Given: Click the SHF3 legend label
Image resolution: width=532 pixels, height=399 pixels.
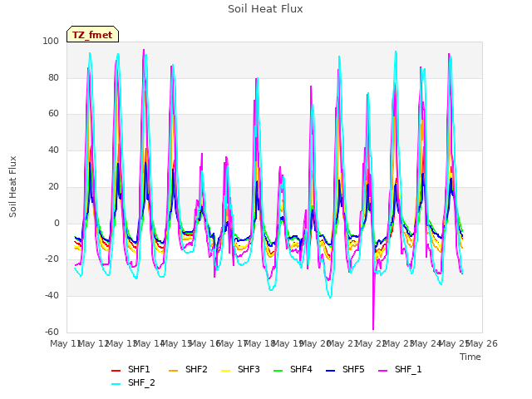Looking at the screenshot, I should tap(249, 369).
